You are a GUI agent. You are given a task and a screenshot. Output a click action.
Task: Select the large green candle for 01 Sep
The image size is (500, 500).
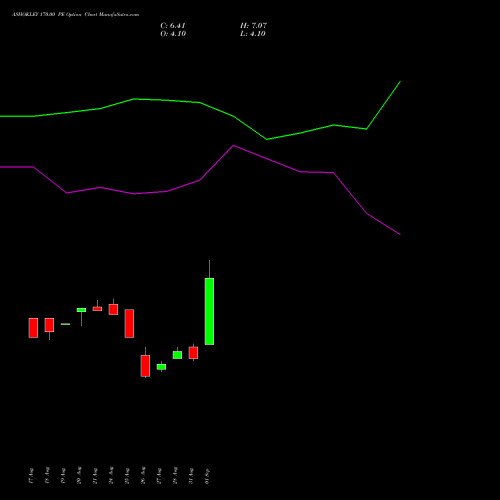click(209, 311)
